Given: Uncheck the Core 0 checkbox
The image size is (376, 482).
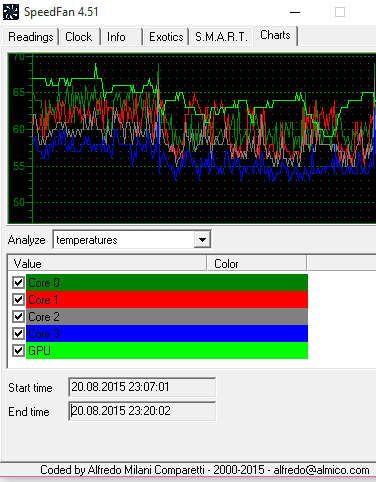Looking at the screenshot, I should (x=18, y=283).
